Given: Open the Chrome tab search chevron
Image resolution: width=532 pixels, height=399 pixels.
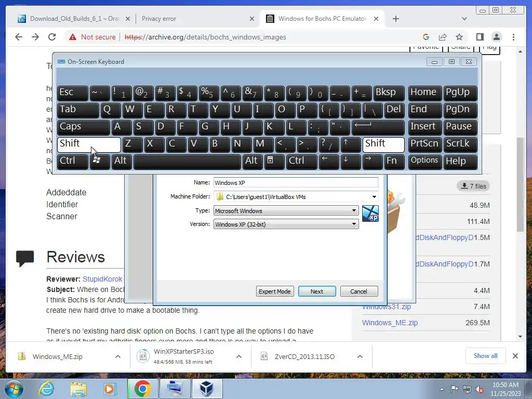Looking at the screenshot, I should 464,19.
